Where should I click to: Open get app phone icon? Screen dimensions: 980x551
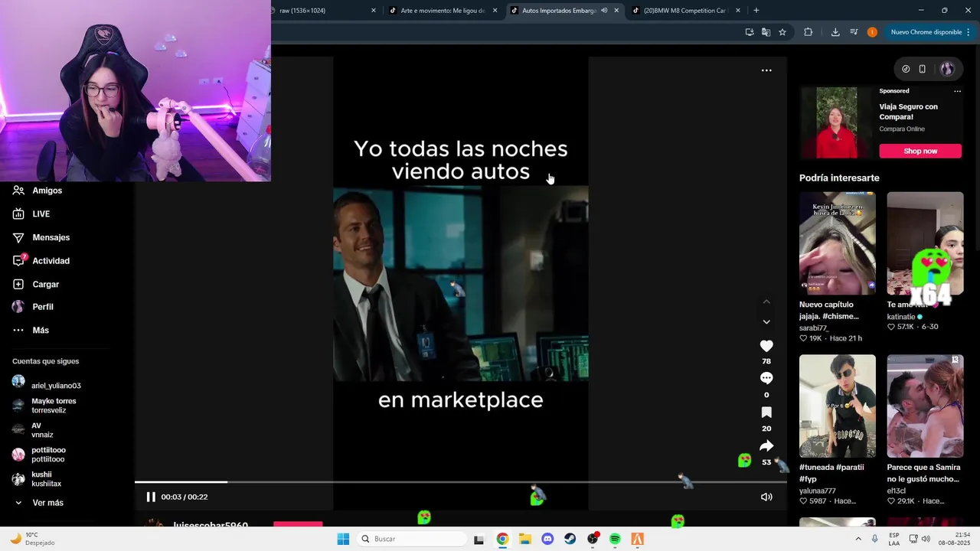coord(923,69)
